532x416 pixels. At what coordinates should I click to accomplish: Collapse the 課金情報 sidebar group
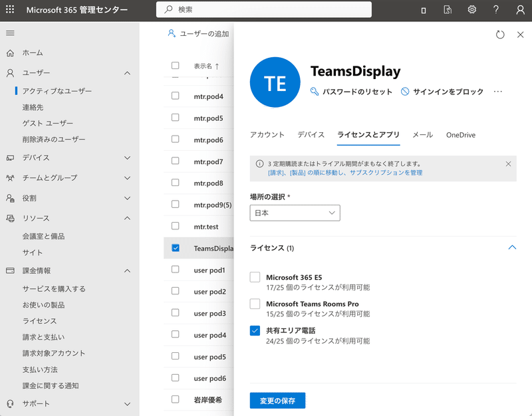[x=127, y=270]
